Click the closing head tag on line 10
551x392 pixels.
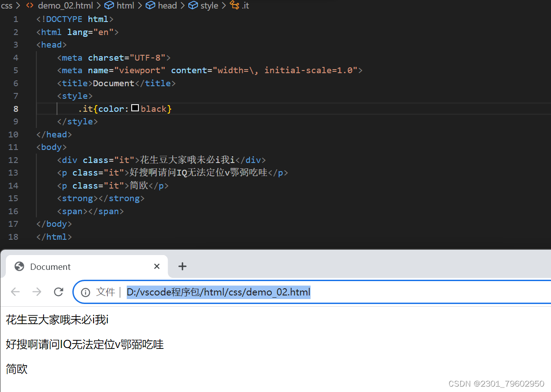click(x=54, y=135)
